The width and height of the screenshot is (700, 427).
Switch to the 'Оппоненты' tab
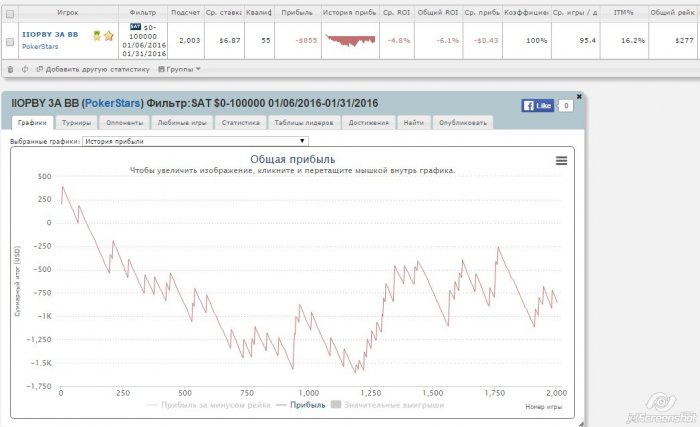[x=125, y=122]
